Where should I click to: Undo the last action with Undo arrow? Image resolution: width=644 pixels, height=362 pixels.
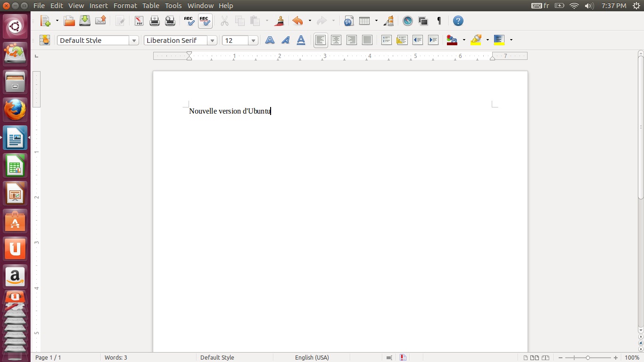click(297, 21)
